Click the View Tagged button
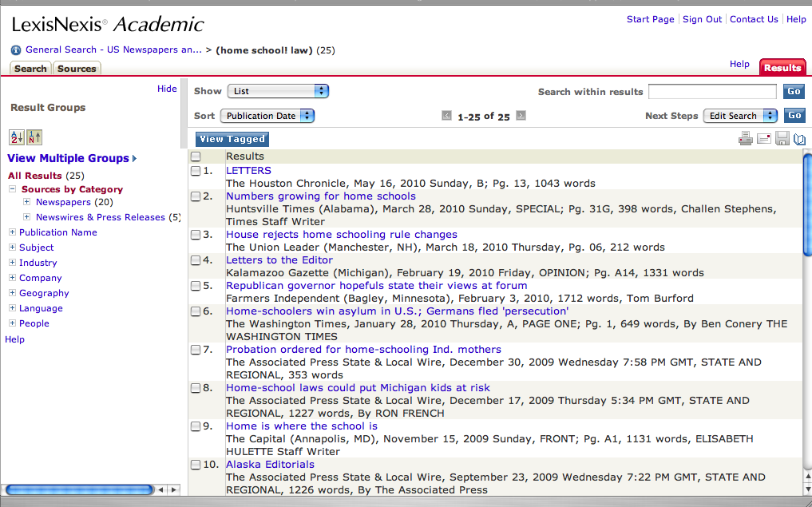 [232, 139]
